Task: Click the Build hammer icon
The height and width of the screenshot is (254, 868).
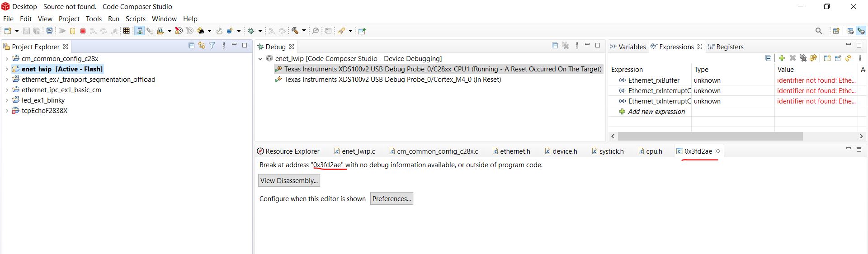Action: click(295, 31)
